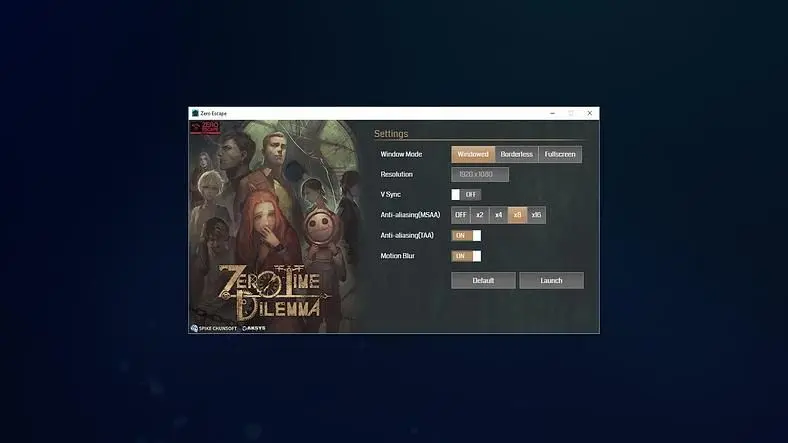Image resolution: width=788 pixels, height=443 pixels.
Task: Set MSAA anti-aliasing to x16
Action: point(536,215)
